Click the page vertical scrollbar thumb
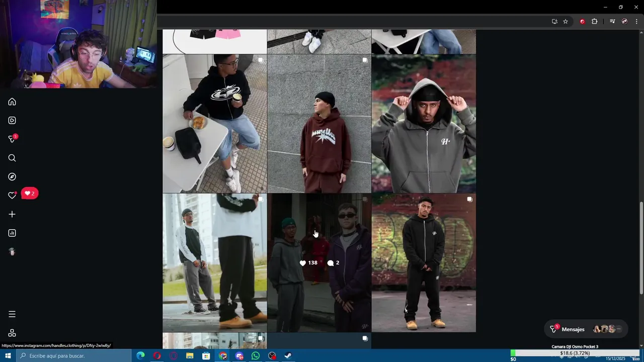 [641, 248]
